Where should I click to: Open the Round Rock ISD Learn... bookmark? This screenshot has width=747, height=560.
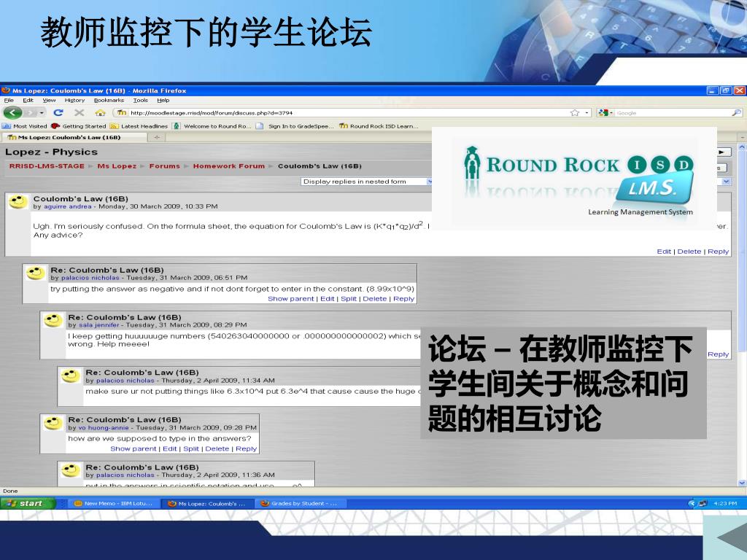[379, 126]
